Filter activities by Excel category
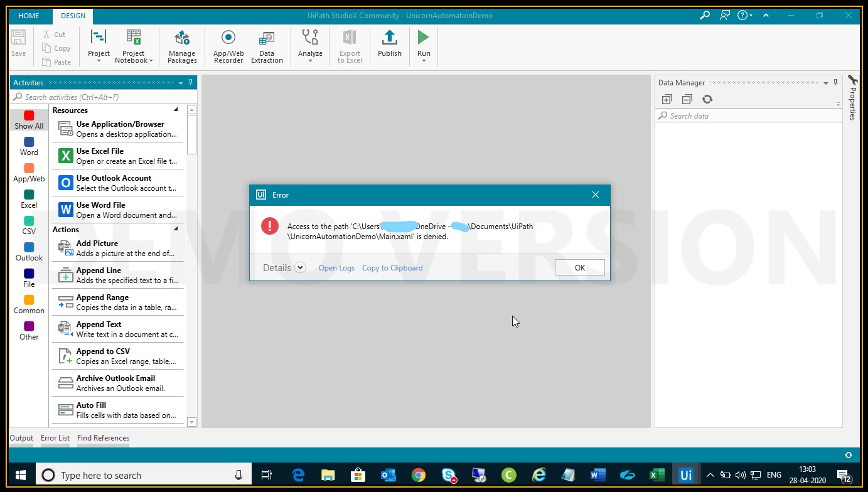This screenshot has width=868, height=492. (x=29, y=199)
